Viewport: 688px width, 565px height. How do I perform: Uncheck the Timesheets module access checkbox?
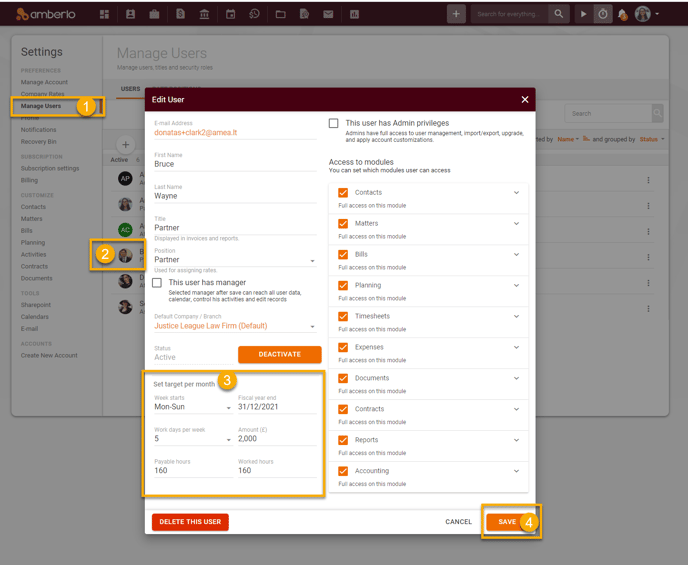coord(343,316)
